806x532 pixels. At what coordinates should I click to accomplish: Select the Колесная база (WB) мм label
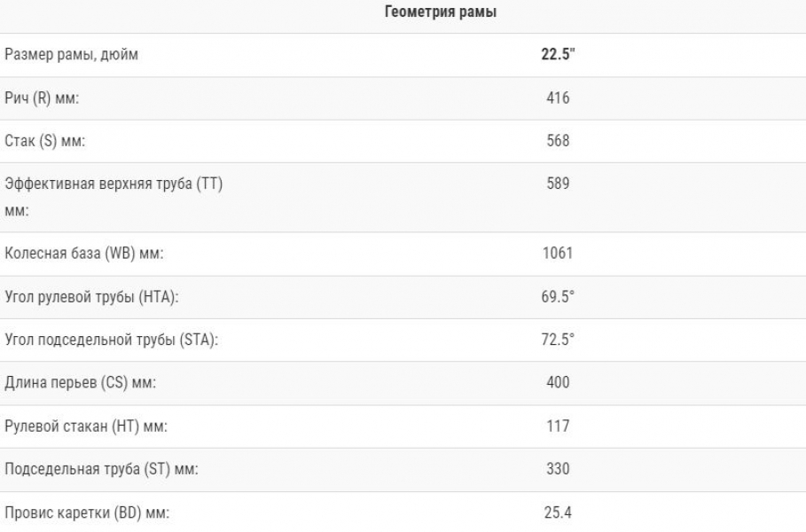84,254
